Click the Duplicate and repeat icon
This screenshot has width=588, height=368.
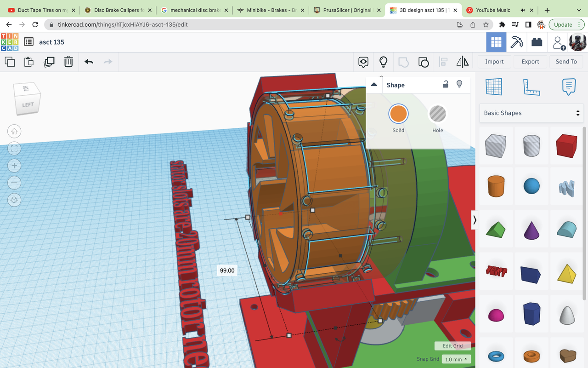point(49,62)
